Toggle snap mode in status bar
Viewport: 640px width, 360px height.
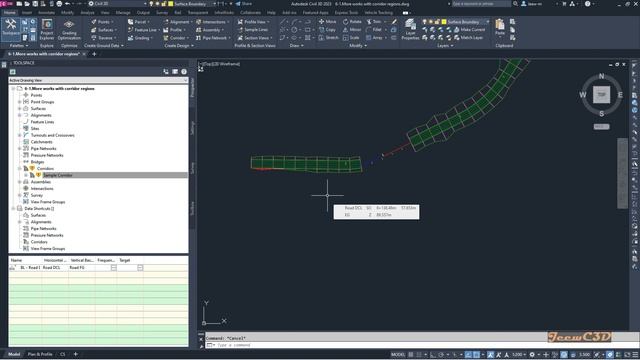[419, 355]
